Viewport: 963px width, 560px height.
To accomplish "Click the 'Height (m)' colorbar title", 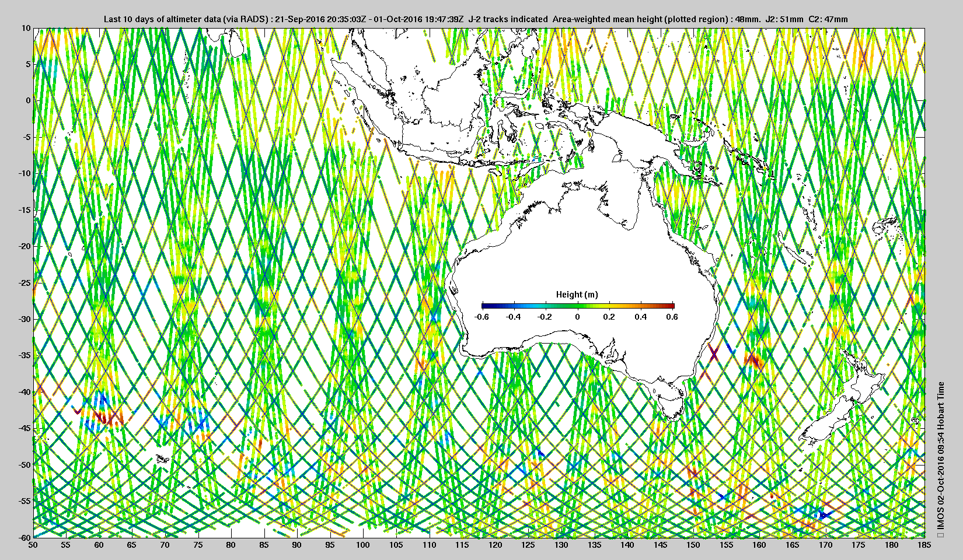I will (577, 295).
